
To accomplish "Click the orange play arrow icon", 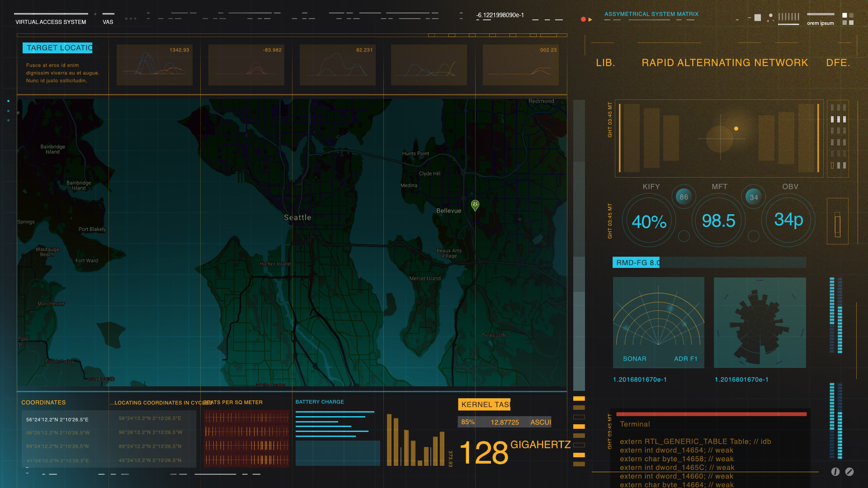I will 590,19.
